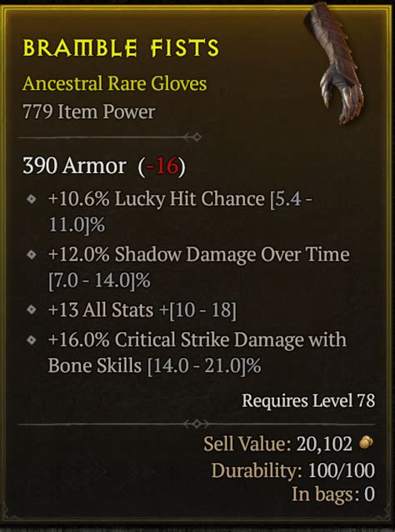This screenshot has width=395, height=532.
Task: Click the diamond bullet next to Critical Strike Damage
Action: click(x=32, y=340)
